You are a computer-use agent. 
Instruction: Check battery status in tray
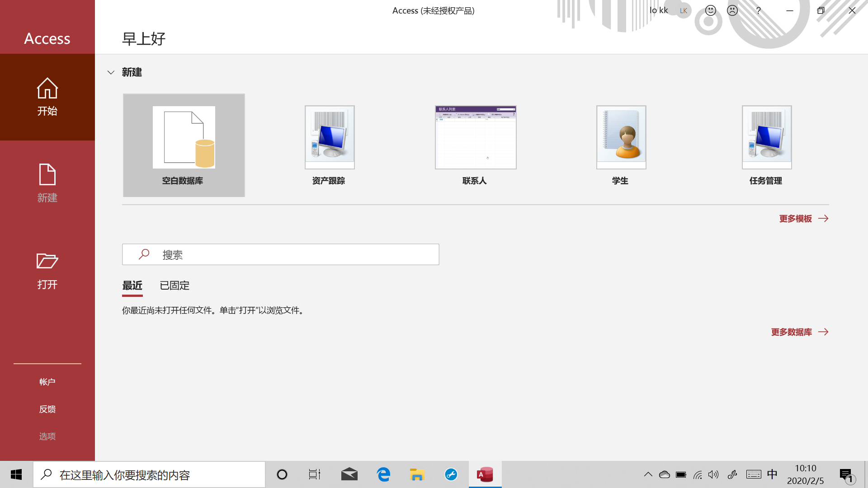pos(681,474)
